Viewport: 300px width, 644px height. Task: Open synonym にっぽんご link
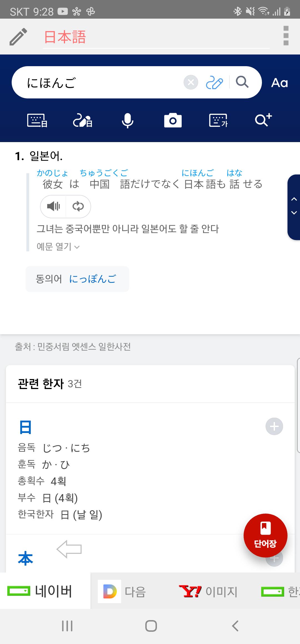92,279
